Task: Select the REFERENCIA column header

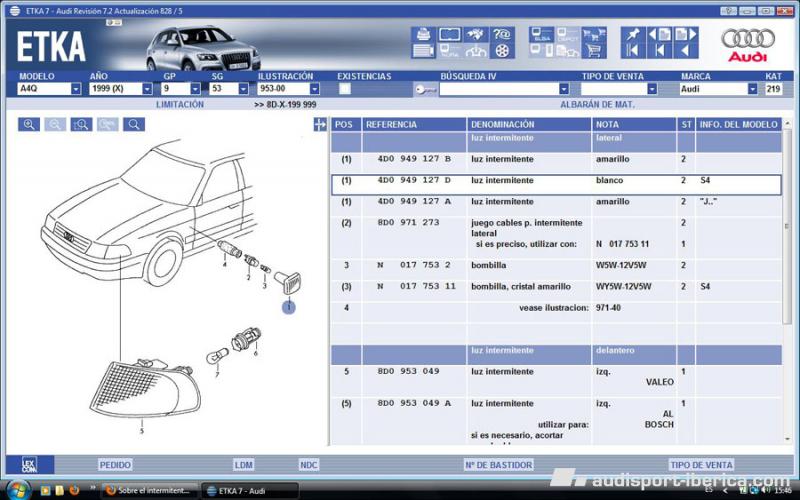Action: [414, 124]
